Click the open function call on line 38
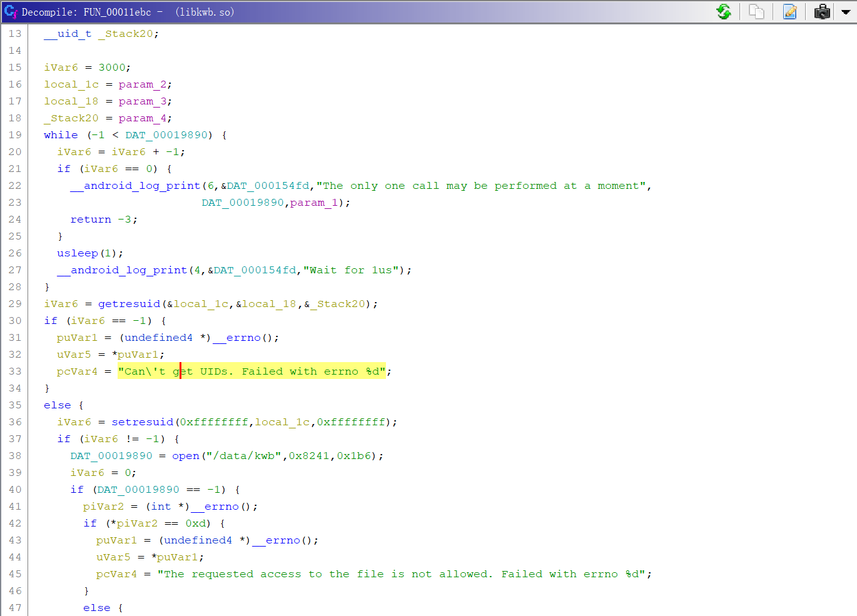 [186, 456]
